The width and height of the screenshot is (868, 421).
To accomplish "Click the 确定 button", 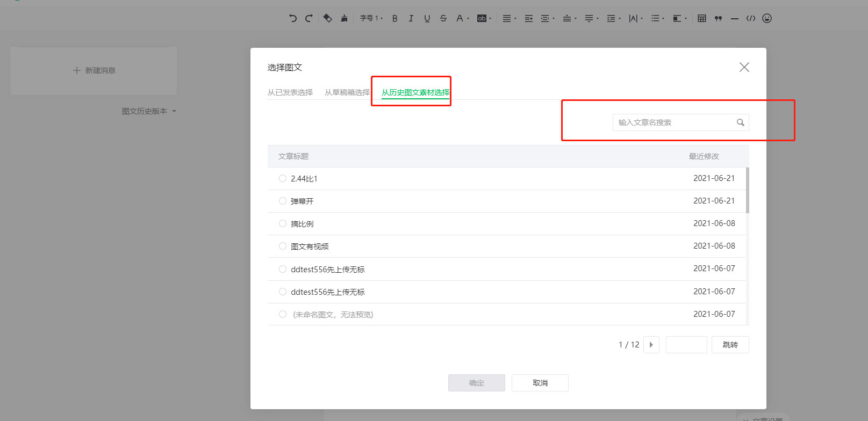I will (x=477, y=383).
